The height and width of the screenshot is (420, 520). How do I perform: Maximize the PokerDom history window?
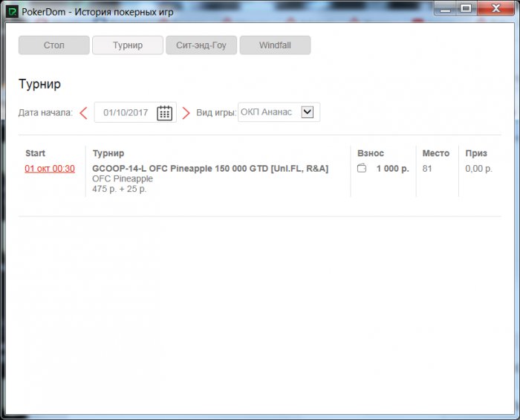point(466,8)
